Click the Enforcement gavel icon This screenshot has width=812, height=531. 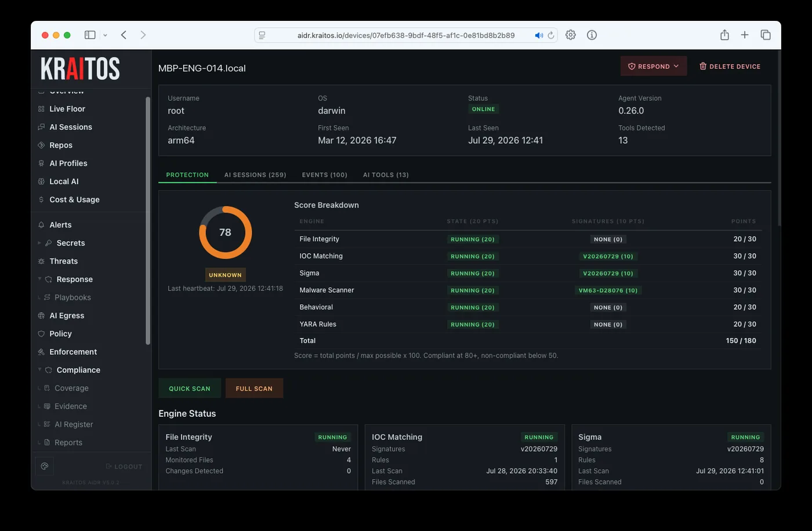[x=41, y=352]
